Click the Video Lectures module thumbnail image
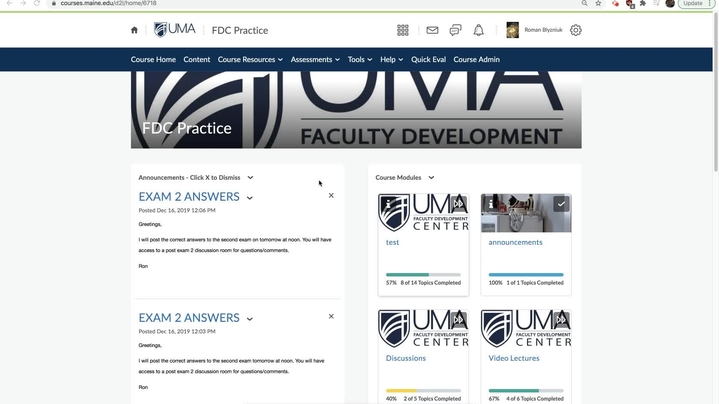 pyautogui.click(x=526, y=328)
